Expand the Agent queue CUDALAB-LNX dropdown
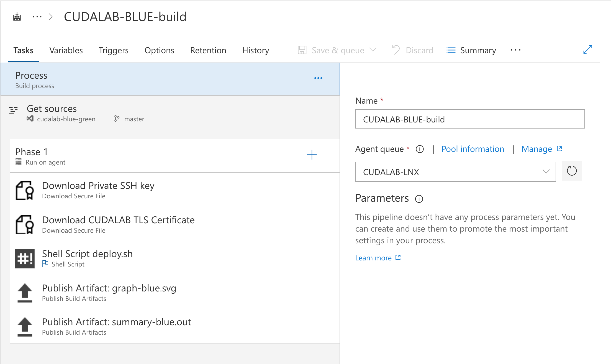Viewport: 611px width, 364px height. (546, 172)
